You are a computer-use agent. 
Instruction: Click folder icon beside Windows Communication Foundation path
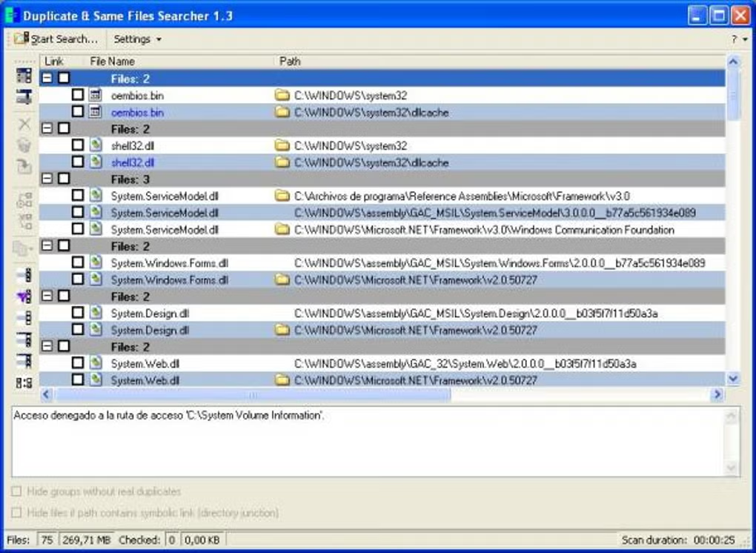282,230
